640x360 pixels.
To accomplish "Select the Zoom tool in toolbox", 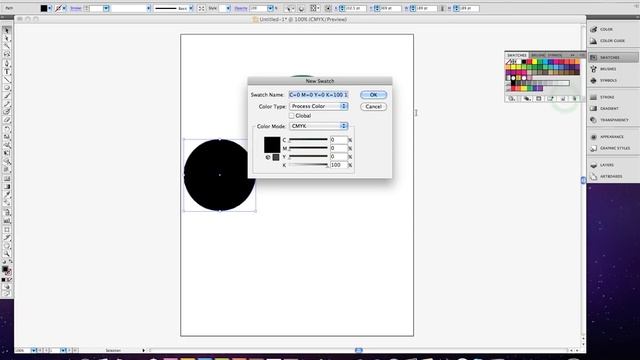I will pyautogui.click(x=7, y=254).
